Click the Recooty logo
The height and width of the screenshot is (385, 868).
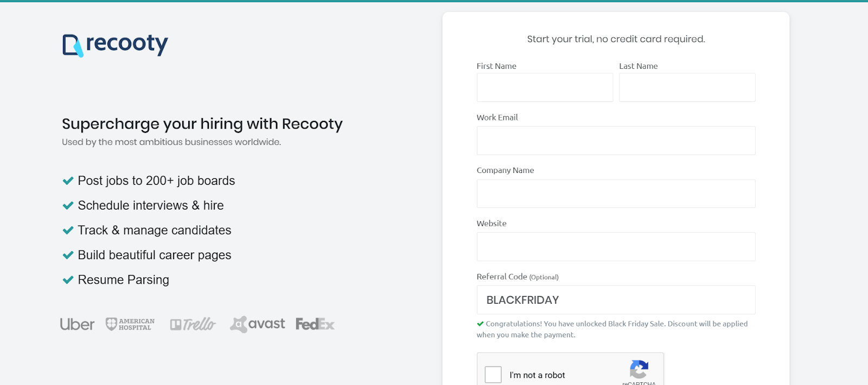pyautogui.click(x=115, y=44)
